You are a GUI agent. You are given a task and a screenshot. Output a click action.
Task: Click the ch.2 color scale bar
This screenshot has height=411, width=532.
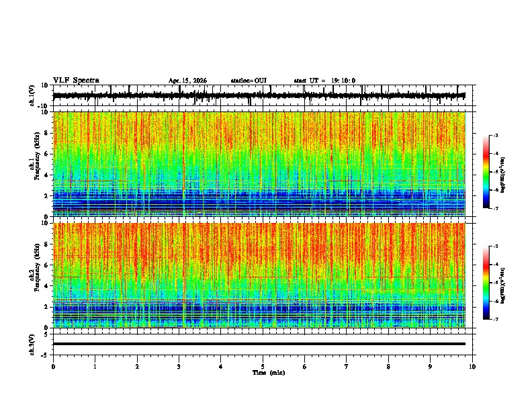(486, 283)
